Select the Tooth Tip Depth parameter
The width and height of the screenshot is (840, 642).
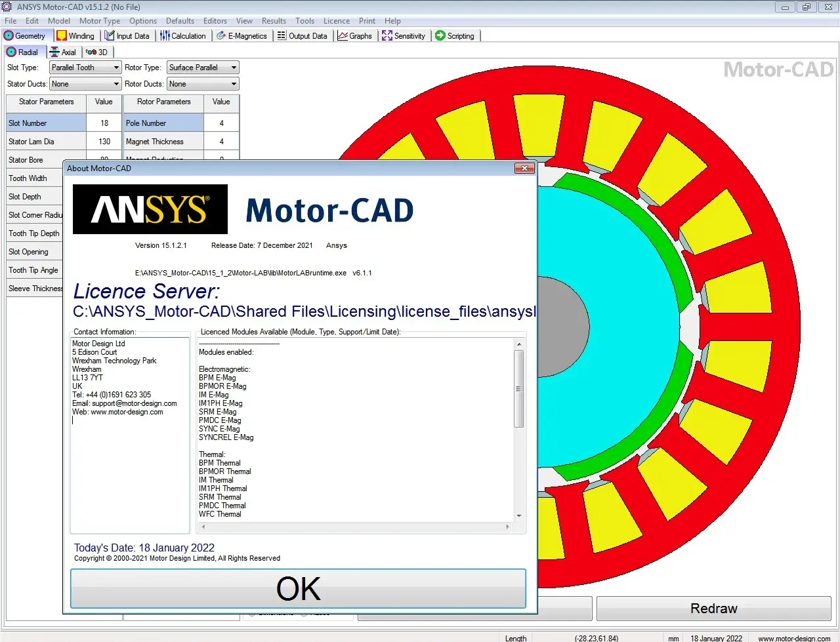pyautogui.click(x=34, y=233)
